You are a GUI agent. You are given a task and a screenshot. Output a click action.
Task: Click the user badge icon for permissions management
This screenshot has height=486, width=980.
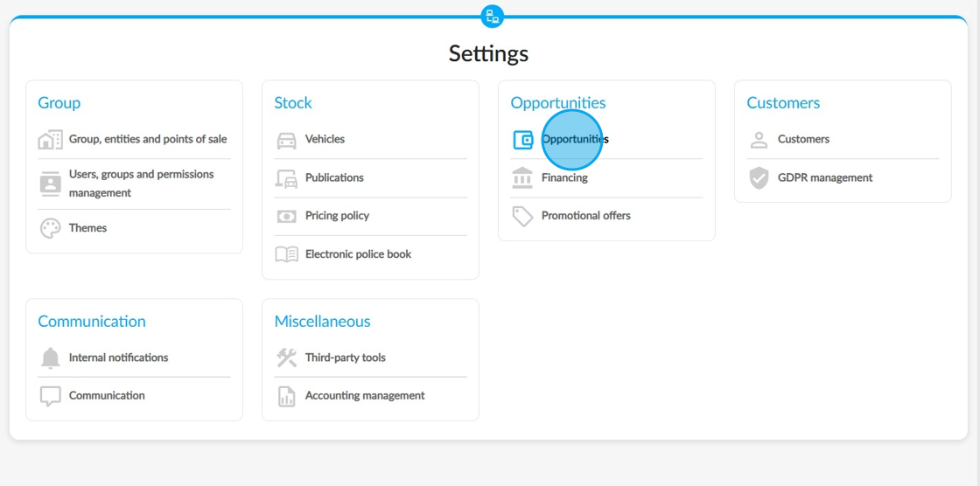point(50,184)
